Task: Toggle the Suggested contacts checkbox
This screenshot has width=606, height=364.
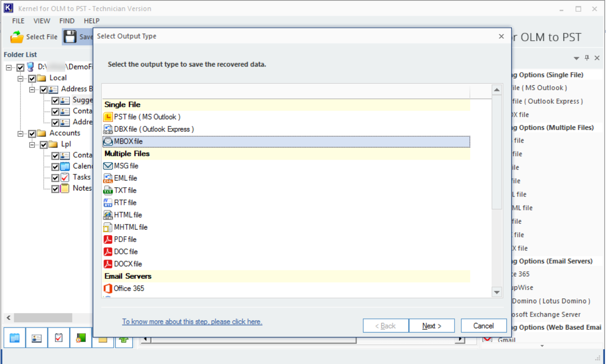Action: pyautogui.click(x=55, y=100)
